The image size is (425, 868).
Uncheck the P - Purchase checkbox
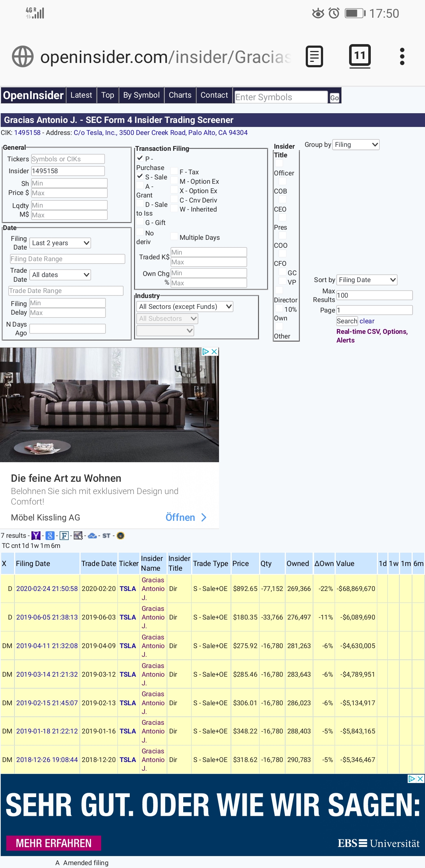pos(140,158)
